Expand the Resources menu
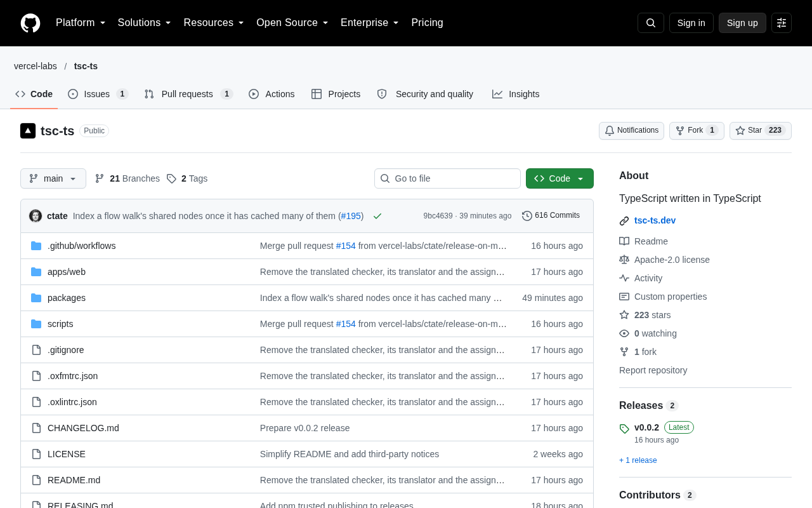Viewport: 812px width, 508px height. (214, 23)
